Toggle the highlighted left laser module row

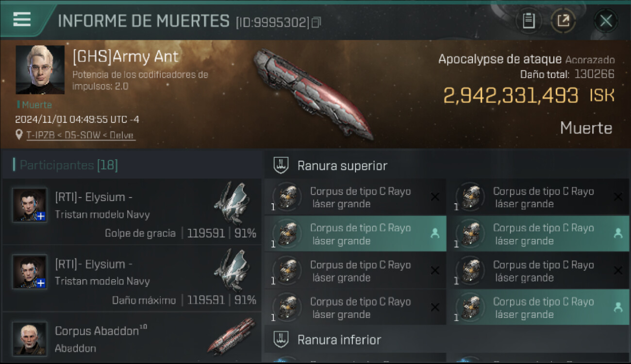tap(355, 234)
